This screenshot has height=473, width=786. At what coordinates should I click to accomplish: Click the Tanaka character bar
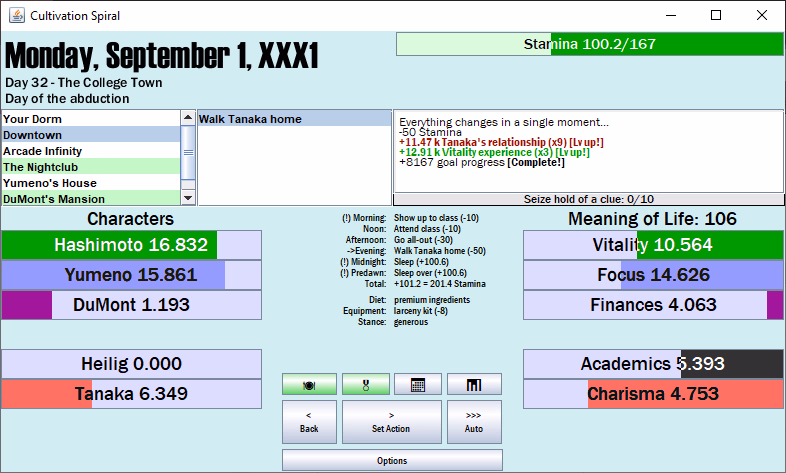131,394
